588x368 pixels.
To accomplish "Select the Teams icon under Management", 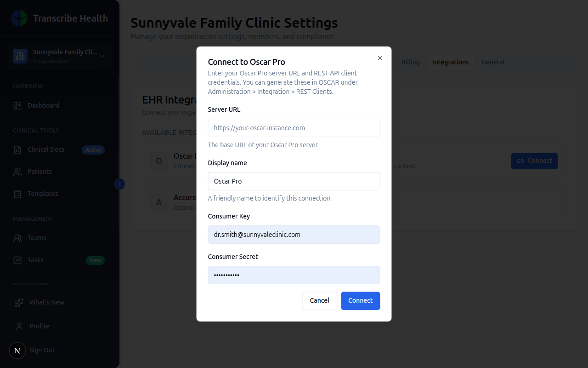I will (x=17, y=238).
